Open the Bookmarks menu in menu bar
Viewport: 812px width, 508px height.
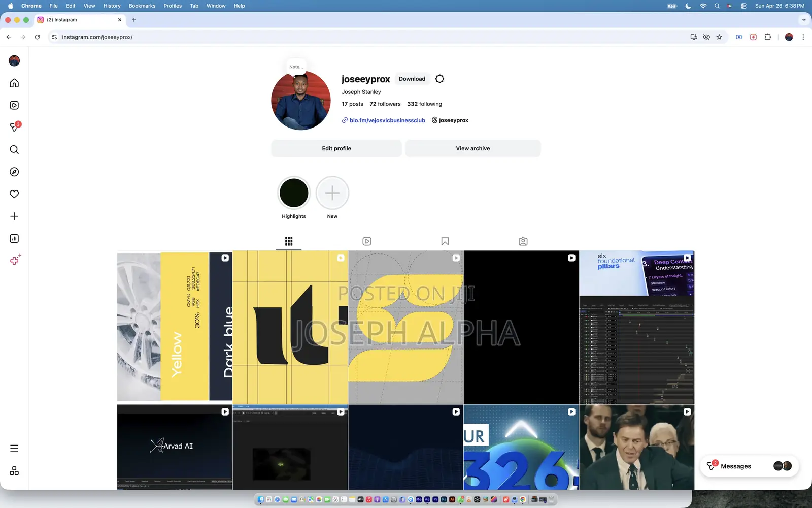point(142,6)
